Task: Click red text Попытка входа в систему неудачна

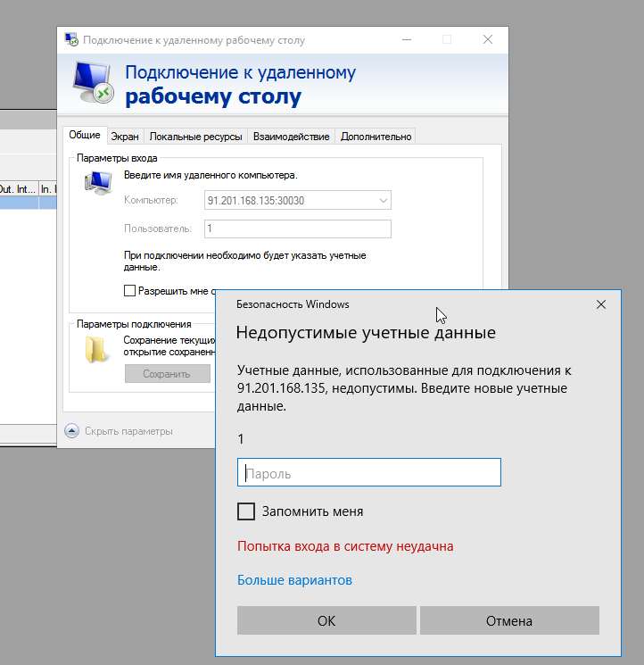Action: click(x=345, y=546)
